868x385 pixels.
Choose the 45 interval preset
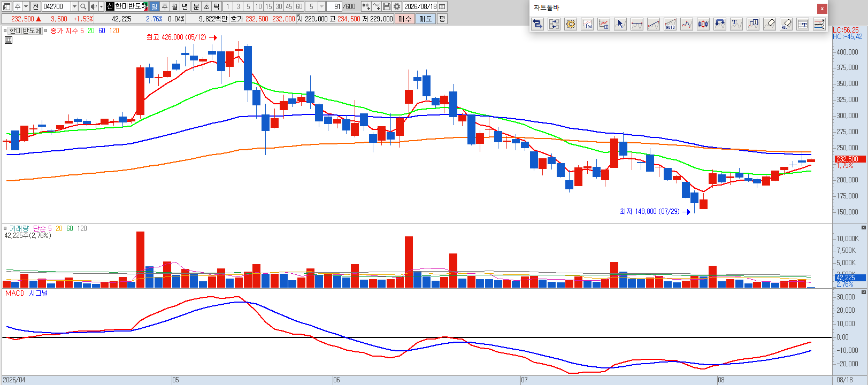tap(289, 6)
